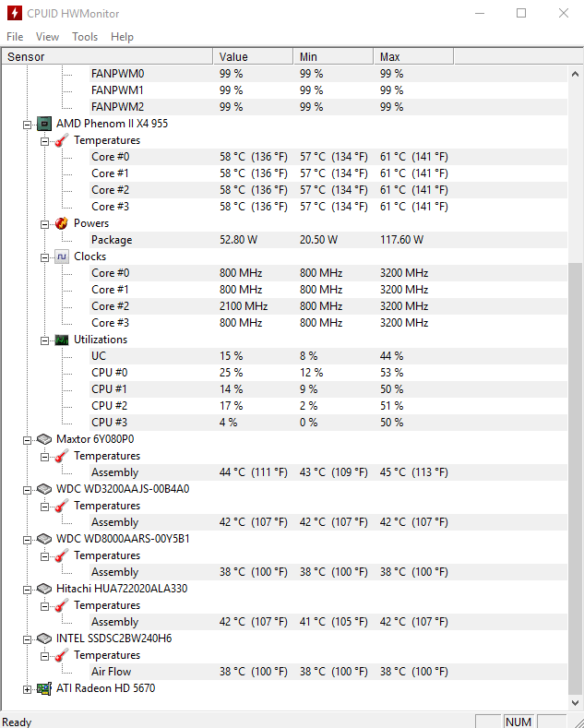Click the Maxtor 6Y080P0 hard drive icon
The width and height of the screenshot is (584, 728).
44,439
